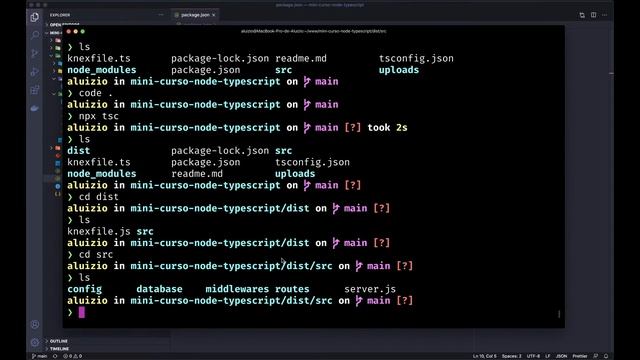640x360 pixels.
Task: Open the Source Control view icon
Action: 35,53
